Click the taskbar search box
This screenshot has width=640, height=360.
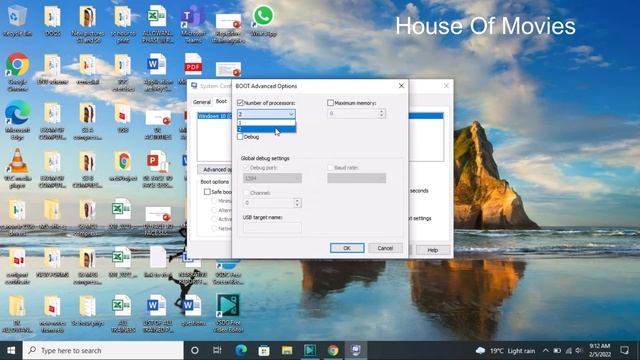[x=103, y=350]
